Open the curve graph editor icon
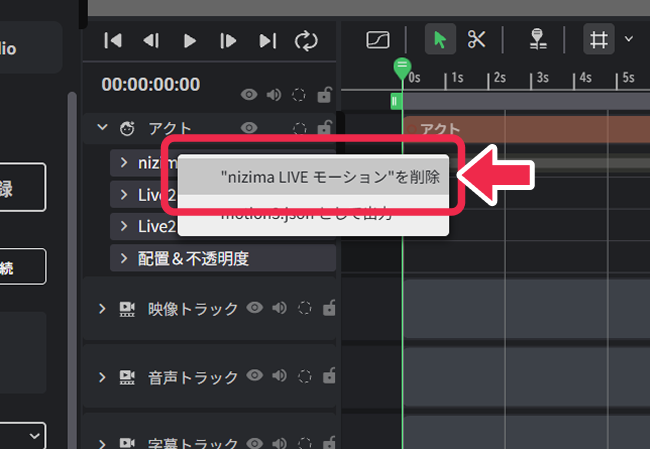The height and width of the screenshot is (449, 650). (x=378, y=40)
